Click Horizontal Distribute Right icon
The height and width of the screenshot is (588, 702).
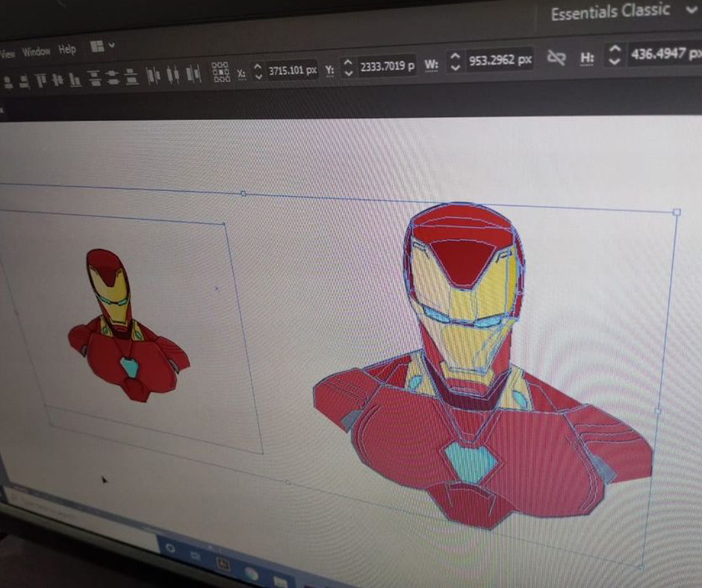point(193,73)
